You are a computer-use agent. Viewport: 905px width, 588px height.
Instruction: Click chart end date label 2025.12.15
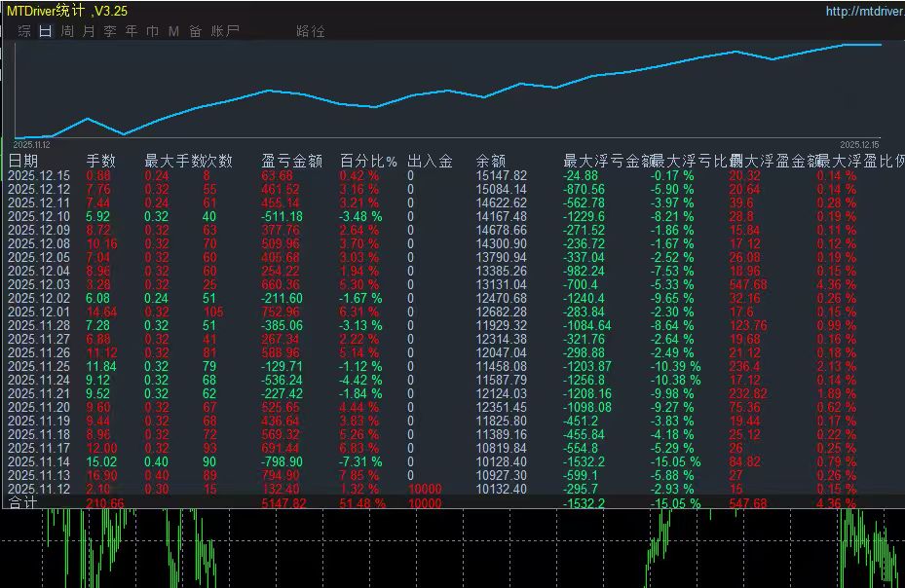pyautogui.click(x=859, y=145)
